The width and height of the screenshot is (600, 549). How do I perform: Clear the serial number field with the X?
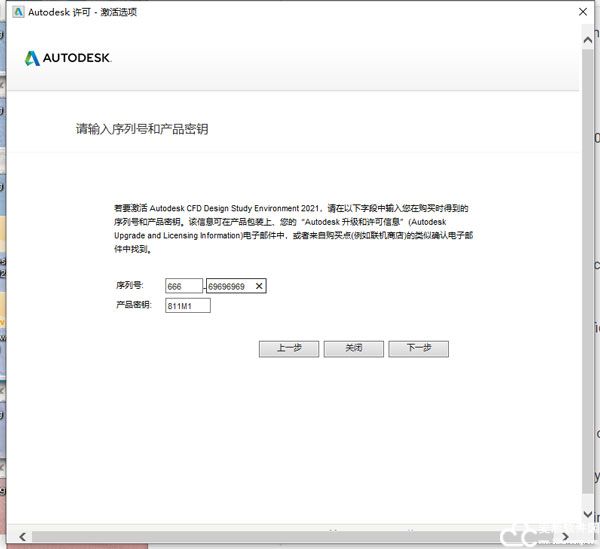[259, 286]
